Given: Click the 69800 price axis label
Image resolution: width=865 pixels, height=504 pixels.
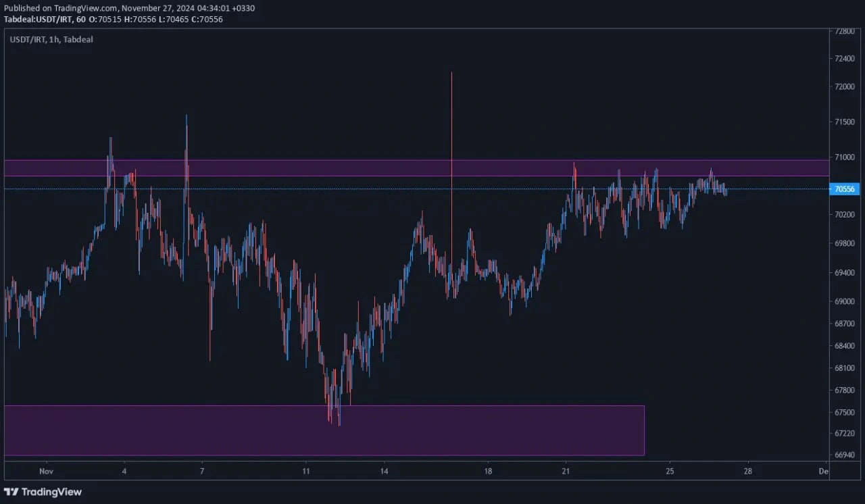Looking at the screenshot, I should pyautogui.click(x=845, y=243).
